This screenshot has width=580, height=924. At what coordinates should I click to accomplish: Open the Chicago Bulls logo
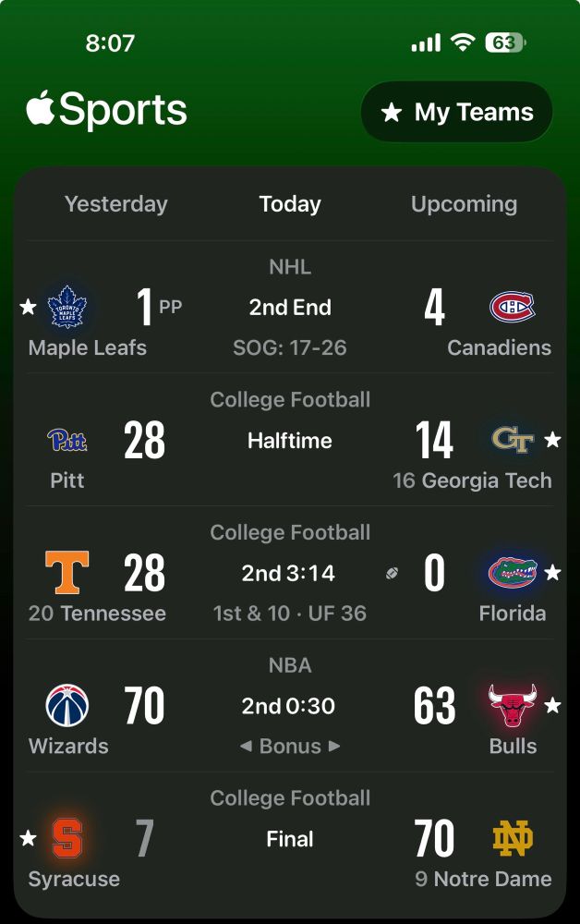coord(514,705)
